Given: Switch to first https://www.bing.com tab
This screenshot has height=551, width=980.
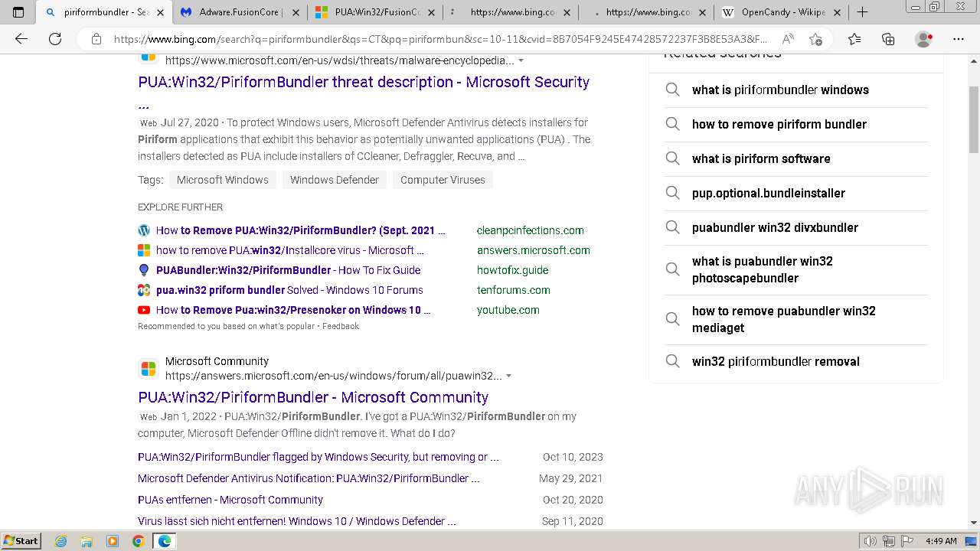Looking at the screenshot, I should coord(511,12).
